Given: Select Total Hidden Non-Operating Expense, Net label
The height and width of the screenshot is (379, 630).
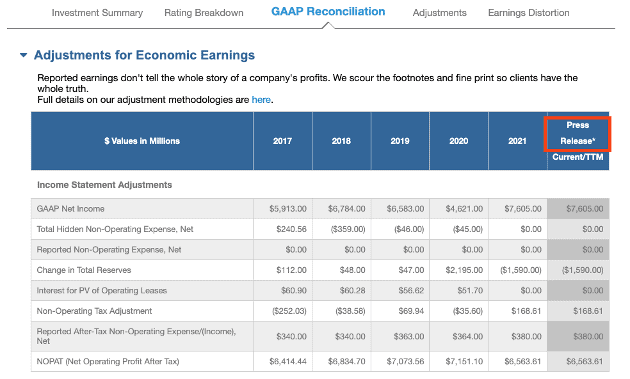Looking at the screenshot, I should (x=115, y=229).
